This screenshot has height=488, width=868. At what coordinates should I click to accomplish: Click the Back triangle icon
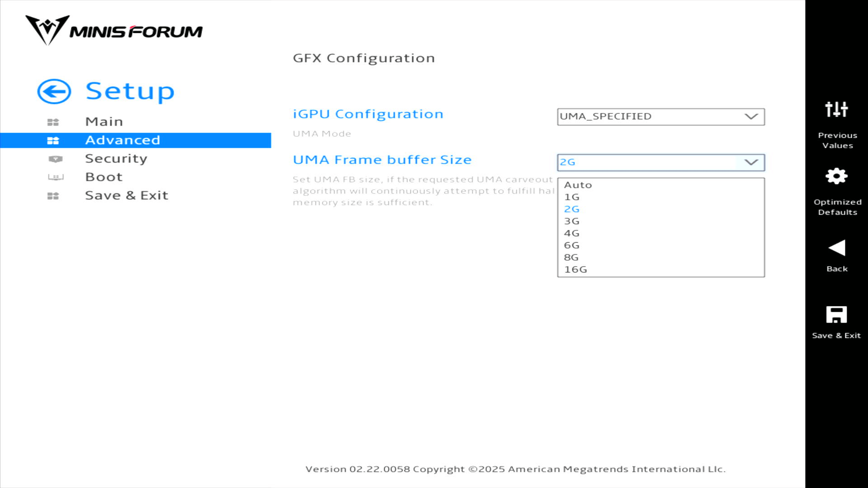tap(836, 248)
